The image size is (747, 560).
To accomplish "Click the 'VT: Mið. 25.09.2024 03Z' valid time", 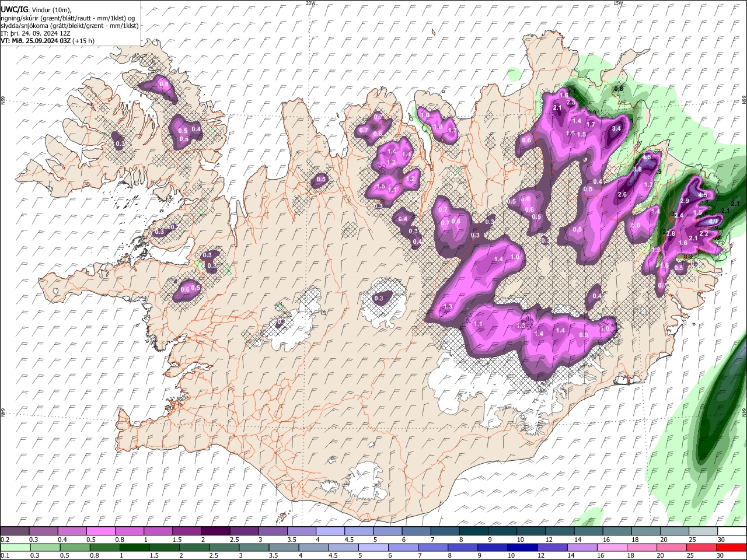I will tap(36, 41).
